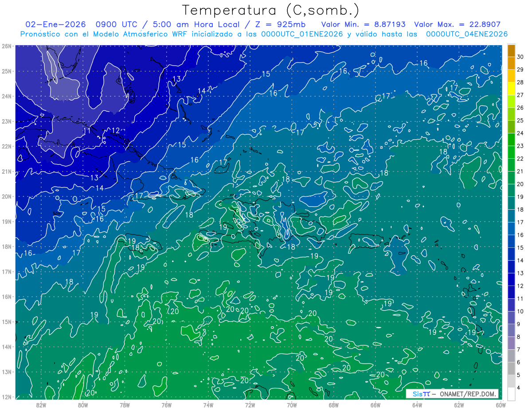Click the 26N latitude axis label
This screenshot has width=532, height=411.
pyautogui.click(x=6, y=46)
